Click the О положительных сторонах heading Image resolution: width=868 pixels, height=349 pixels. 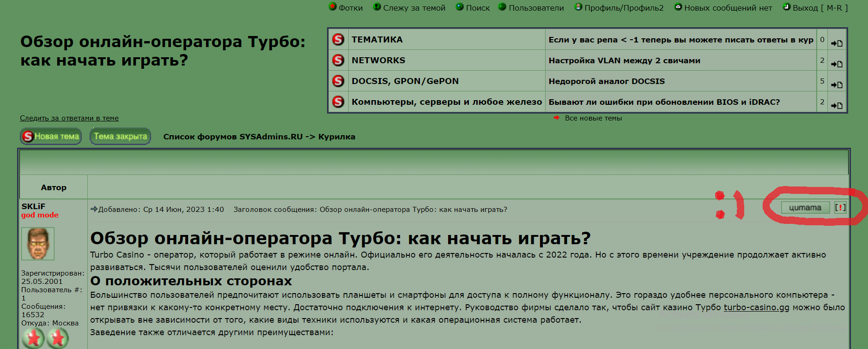coord(191,281)
